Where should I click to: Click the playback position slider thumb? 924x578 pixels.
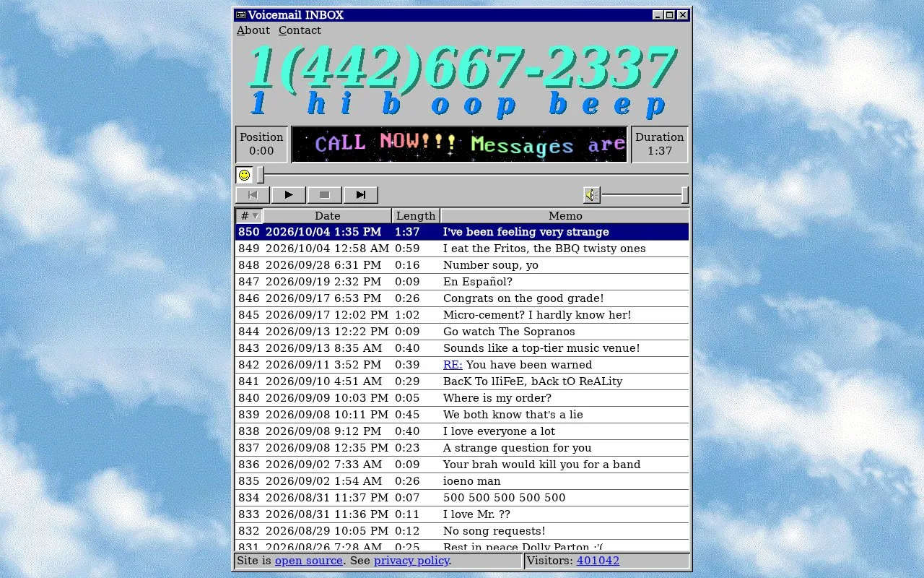[261, 175]
